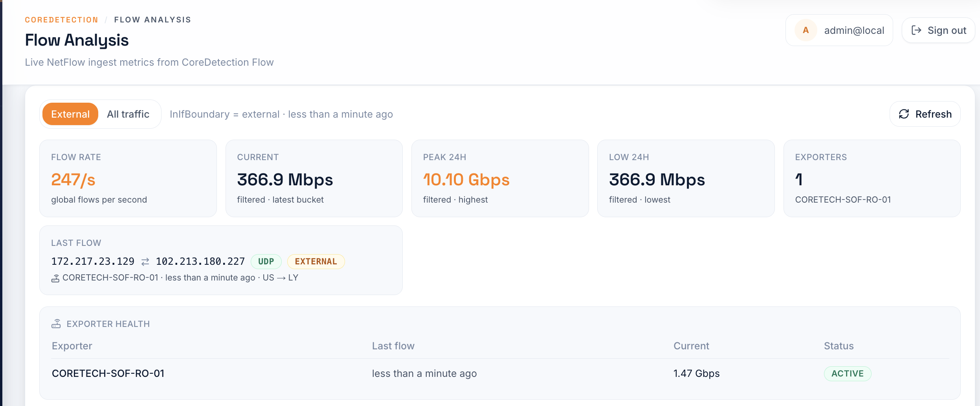The height and width of the screenshot is (406, 980).
Task: Select the External traffic filter
Action: [x=70, y=114]
